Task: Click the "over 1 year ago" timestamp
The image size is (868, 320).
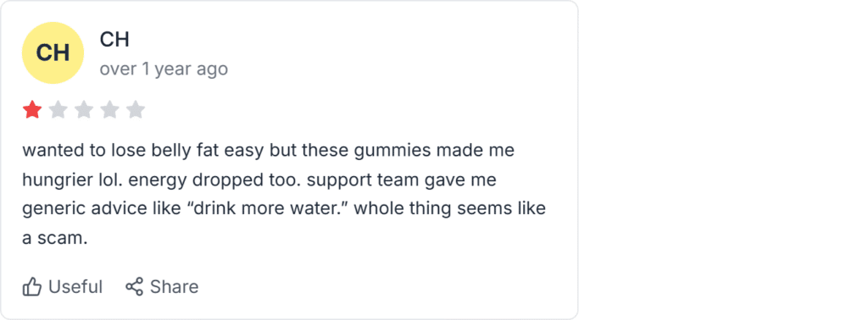Action: coord(164,69)
